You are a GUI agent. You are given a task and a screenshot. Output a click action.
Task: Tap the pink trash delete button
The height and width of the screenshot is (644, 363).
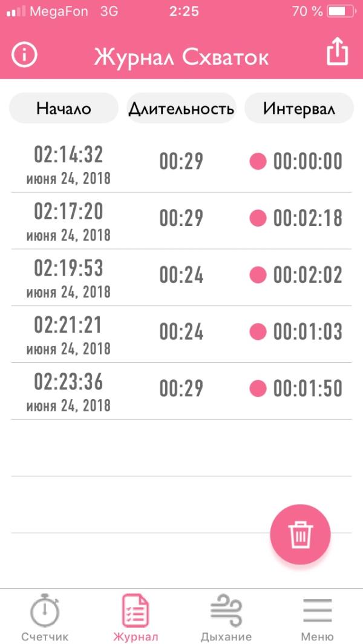(300, 534)
